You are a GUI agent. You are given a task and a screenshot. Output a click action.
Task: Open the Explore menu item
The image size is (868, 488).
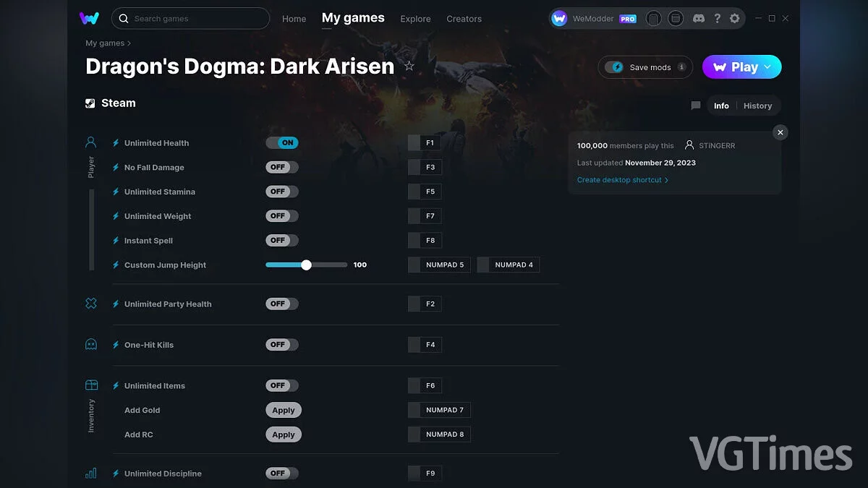pyautogui.click(x=415, y=19)
